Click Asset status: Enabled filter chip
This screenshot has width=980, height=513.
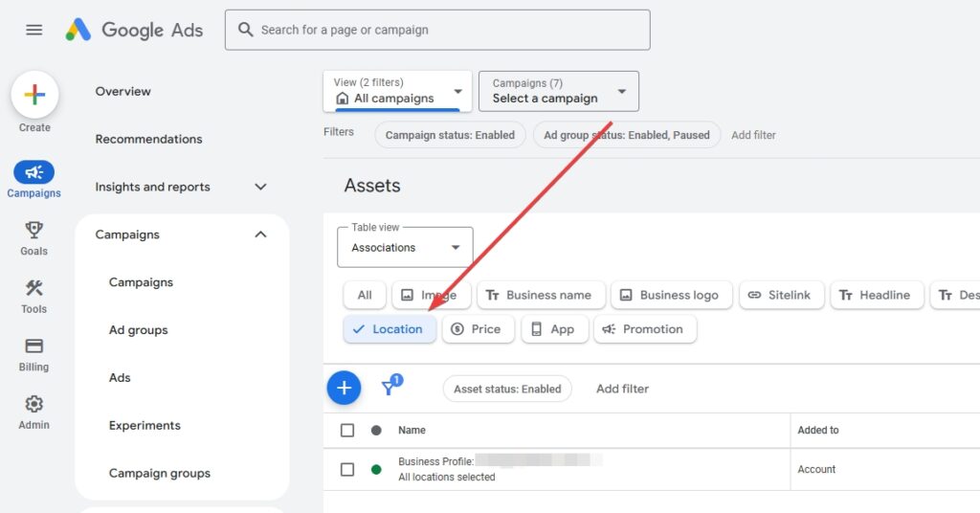click(507, 389)
